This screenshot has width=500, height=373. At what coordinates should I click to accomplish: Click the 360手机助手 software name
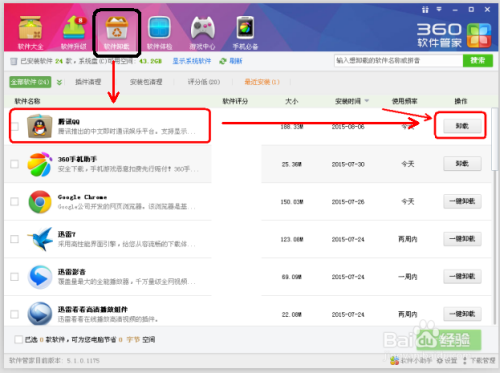click(x=77, y=159)
